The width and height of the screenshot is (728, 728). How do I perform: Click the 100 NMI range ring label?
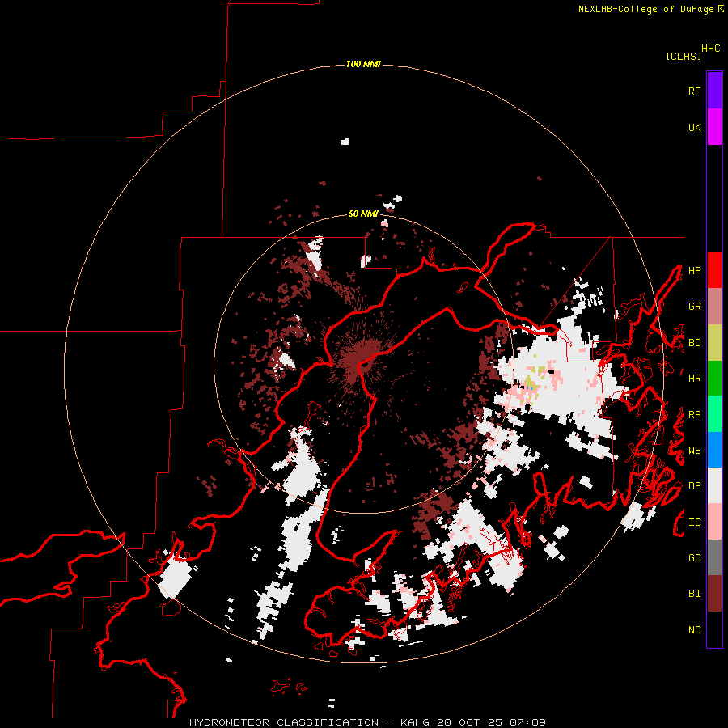(363, 64)
